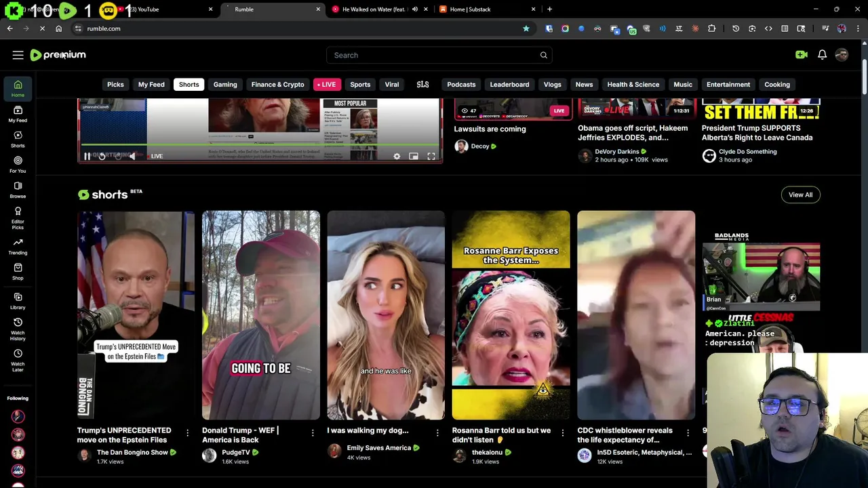
Task: Go back with the browser back arrow
Action: pyautogui.click(x=9, y=28)
